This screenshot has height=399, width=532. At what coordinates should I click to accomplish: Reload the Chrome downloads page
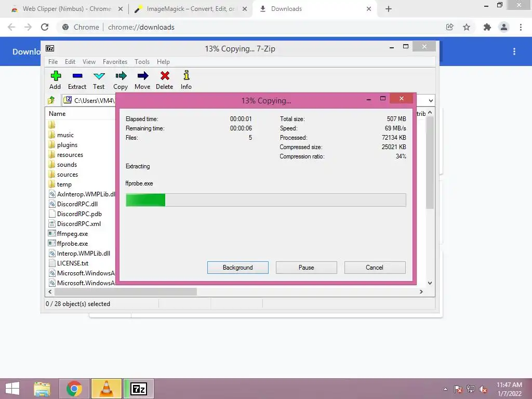coord(45,27)
